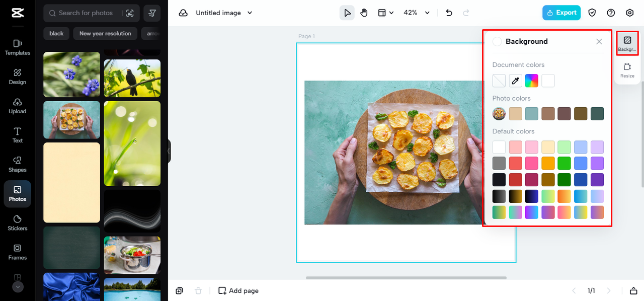Click the CapCut logo icon
644x301 pixels.
(x=18, y=13)
